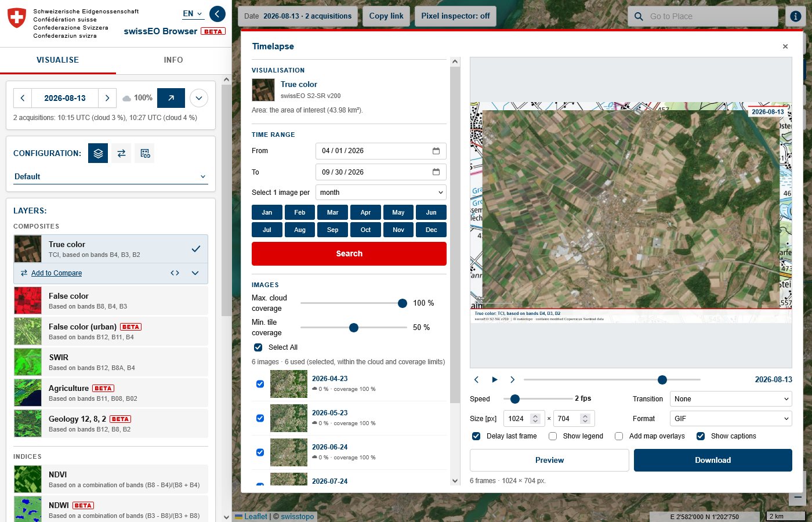Deselect the 2026-05-23 image checkbox
812x522 pixels.
coord(260,418)
